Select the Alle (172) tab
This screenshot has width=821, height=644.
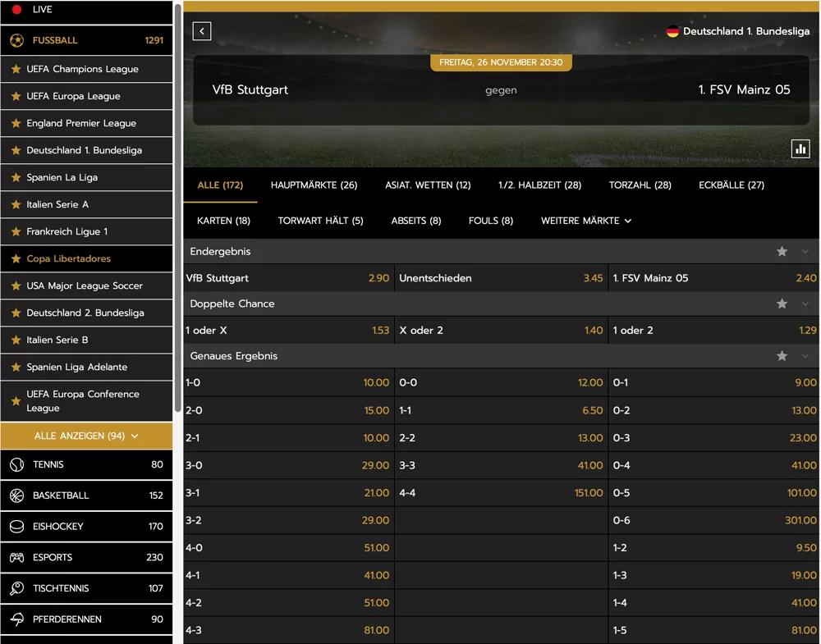220,185
